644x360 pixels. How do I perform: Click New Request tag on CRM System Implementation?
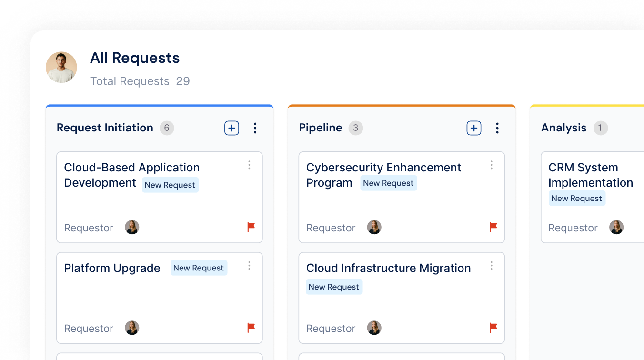pos(577,199)
